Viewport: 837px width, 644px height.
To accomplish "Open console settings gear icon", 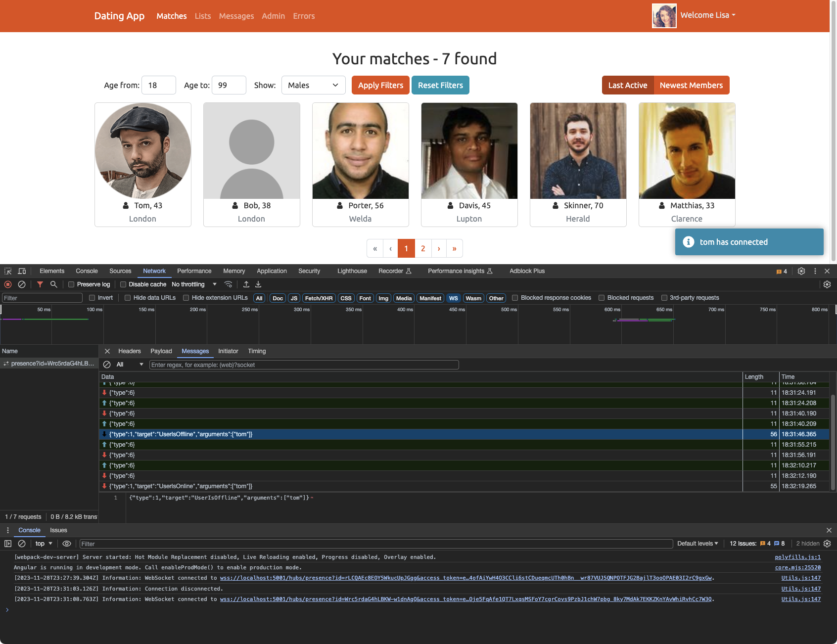I will tap(827, 544).
